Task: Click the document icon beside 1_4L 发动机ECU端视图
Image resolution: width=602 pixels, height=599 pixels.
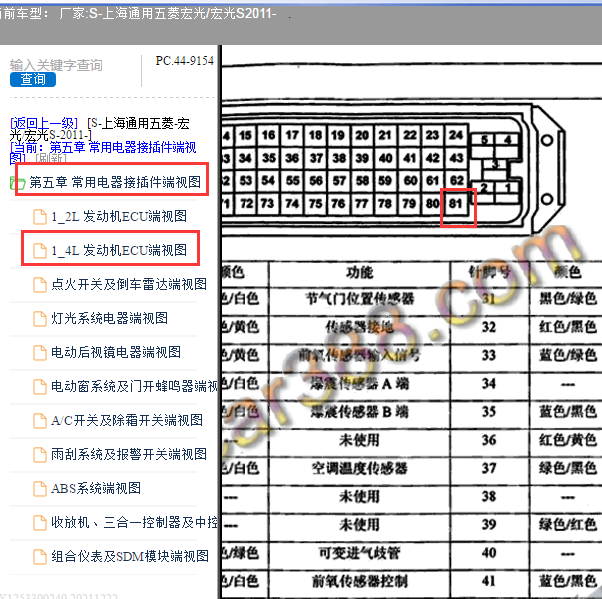Action: coord(40,251)
